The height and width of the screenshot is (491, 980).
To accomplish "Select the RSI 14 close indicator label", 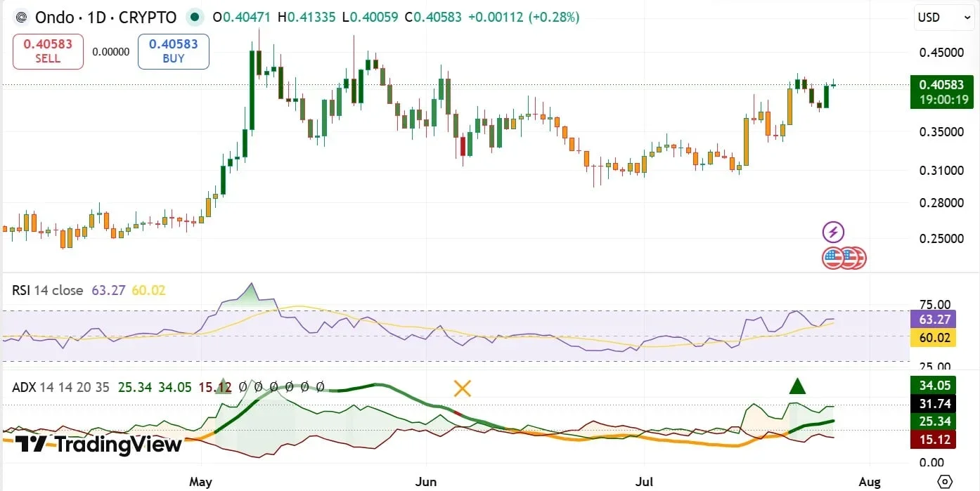I will pos(47,290).
